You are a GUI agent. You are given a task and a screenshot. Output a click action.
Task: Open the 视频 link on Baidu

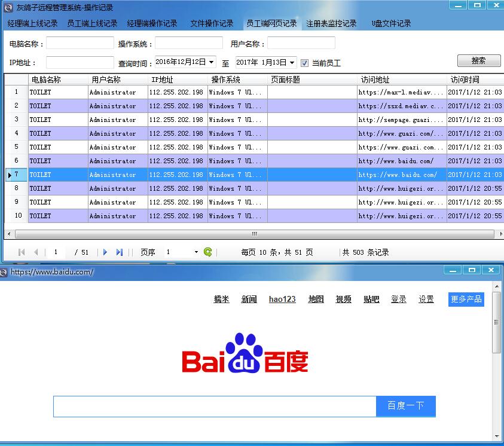(x=344, y=300)
